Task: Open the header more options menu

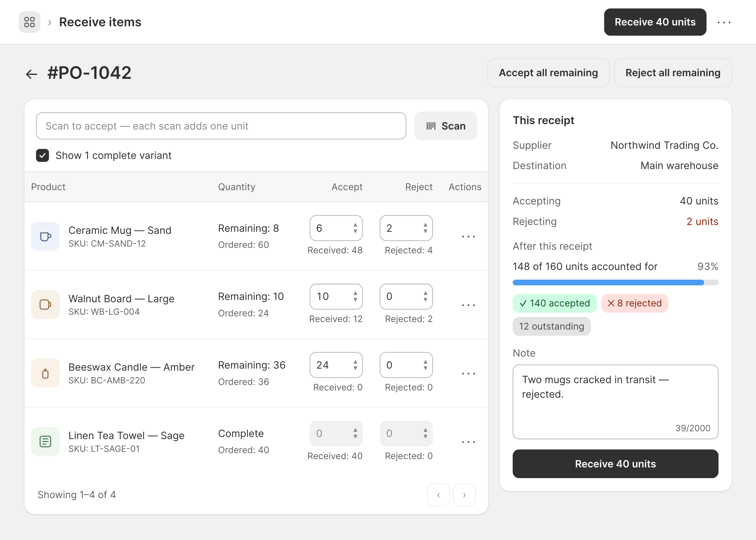Action: (724, 22)
